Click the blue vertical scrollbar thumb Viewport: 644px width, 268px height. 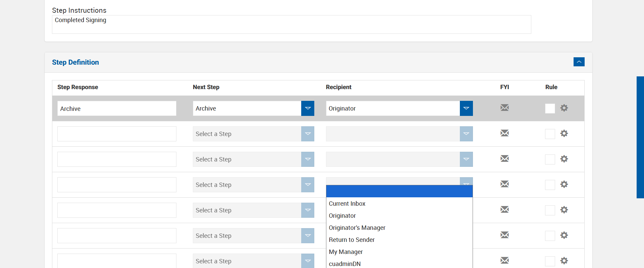[640, 137]
